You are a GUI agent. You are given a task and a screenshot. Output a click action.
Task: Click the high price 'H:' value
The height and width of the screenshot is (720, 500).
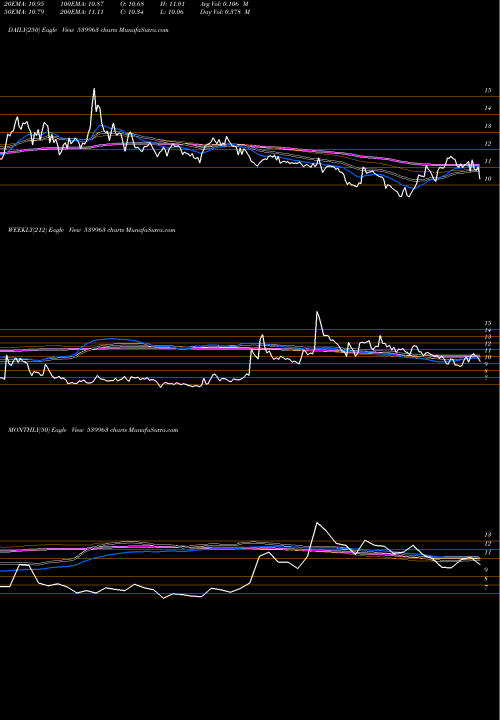(172, 3)
